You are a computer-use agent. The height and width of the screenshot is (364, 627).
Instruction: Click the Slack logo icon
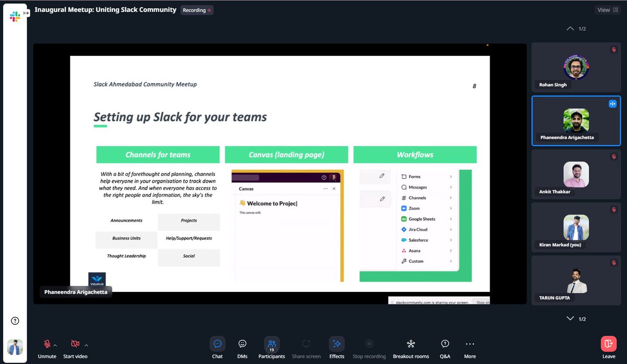(x=15, y=17)
